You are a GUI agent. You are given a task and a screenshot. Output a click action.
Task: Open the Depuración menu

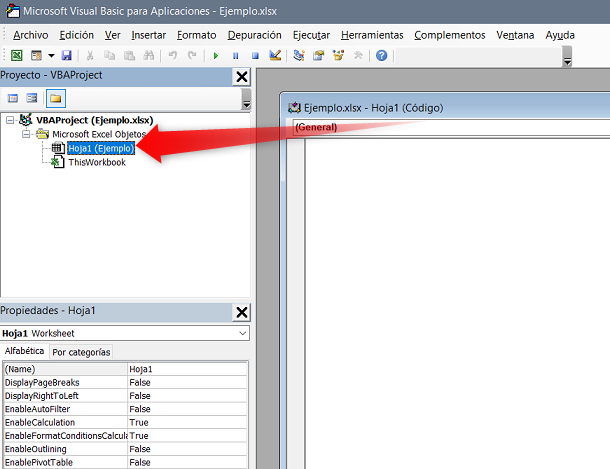coord(254,35)
